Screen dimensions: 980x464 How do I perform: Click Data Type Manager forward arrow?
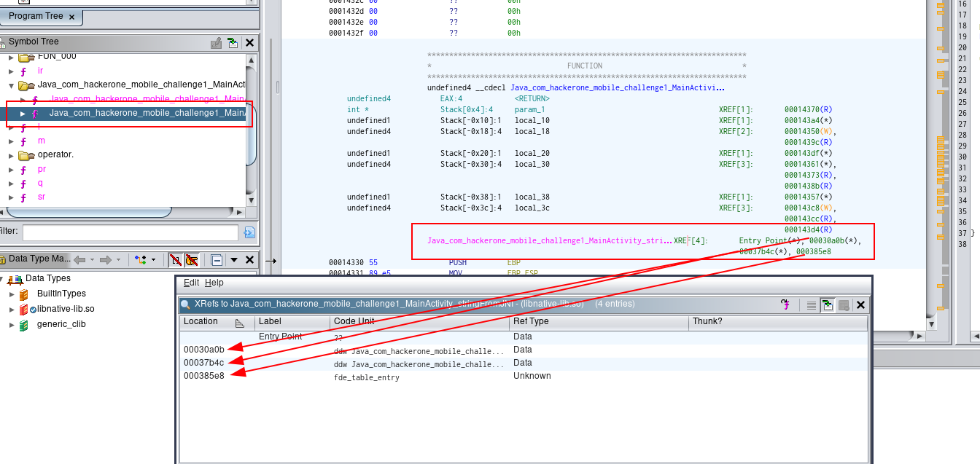click(106, 259)
